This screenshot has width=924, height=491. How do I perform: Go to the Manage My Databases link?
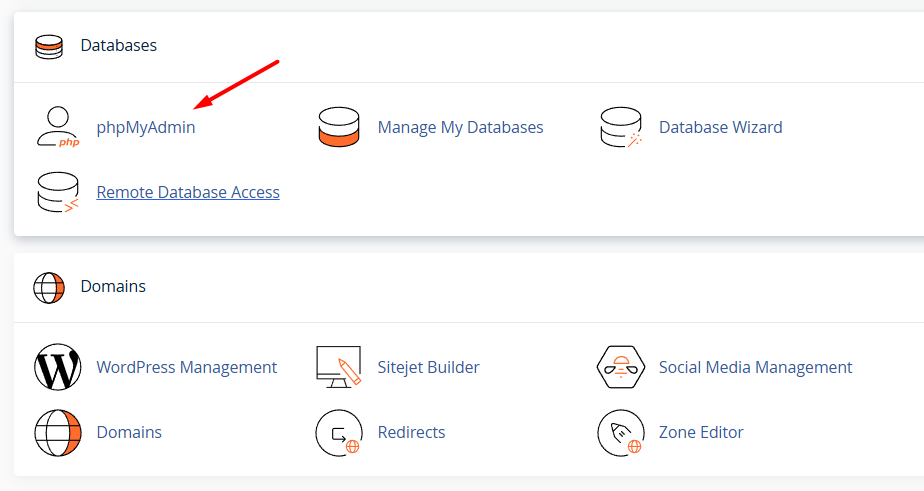click(x=460, y=128)
